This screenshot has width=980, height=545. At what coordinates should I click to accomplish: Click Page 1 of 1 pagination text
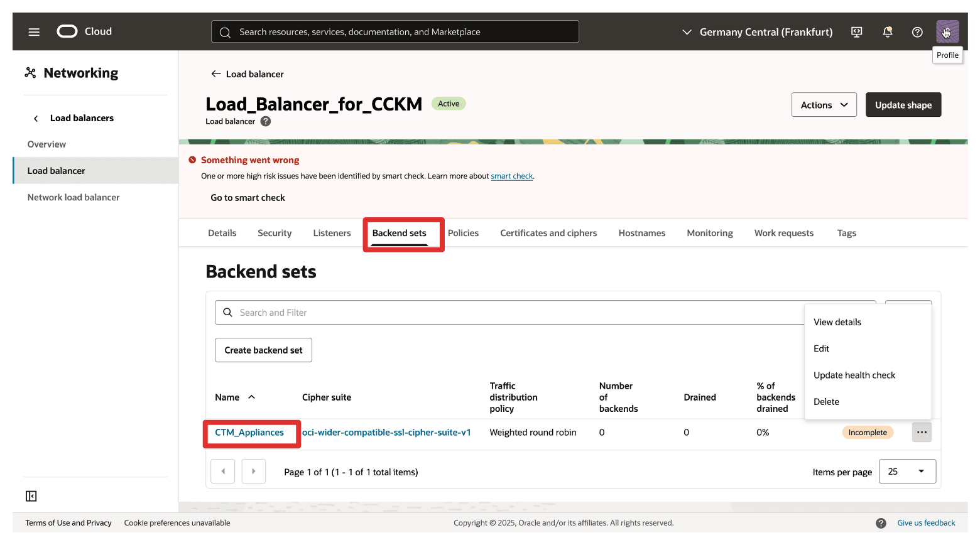[x=351, y=472]
